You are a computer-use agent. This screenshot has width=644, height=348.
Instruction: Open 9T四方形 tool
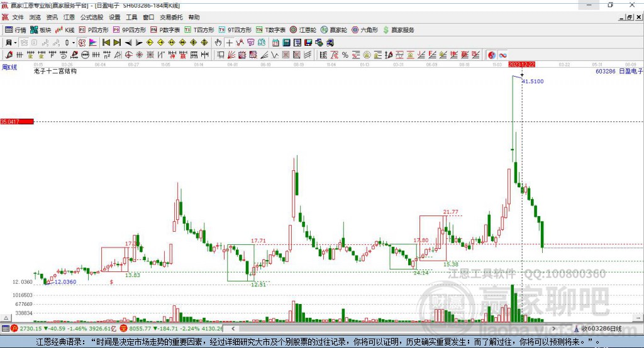(235, 30)
